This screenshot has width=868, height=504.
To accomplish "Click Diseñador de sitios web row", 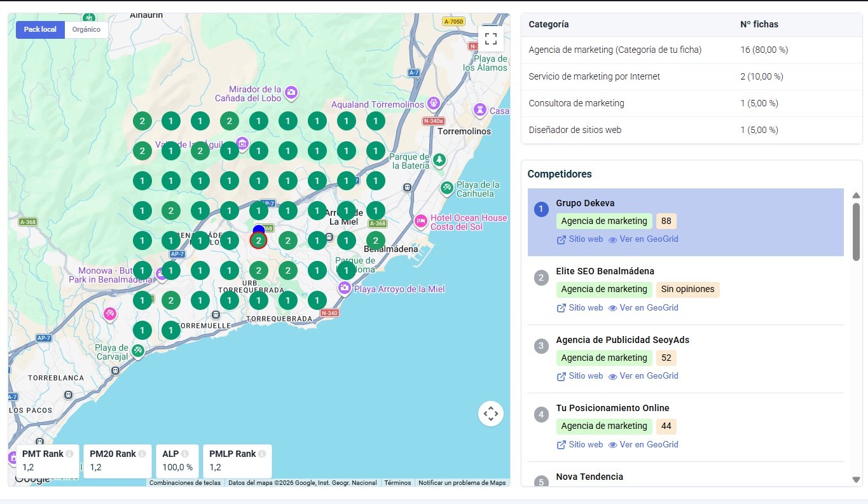I will (x=691, y=130).
